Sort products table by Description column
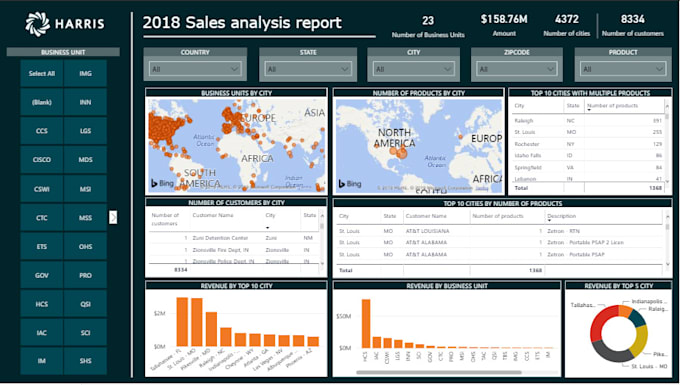 [562, 216]
